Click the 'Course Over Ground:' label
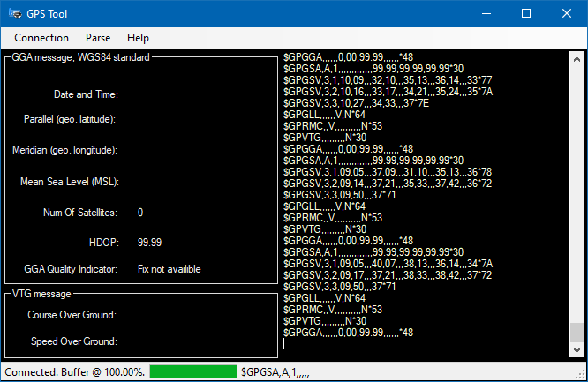 [x=72, y=315]
